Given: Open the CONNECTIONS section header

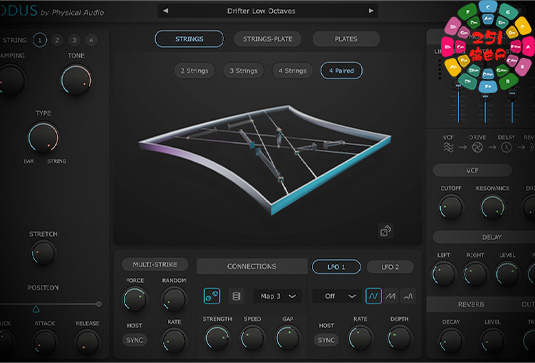Looking at the screenshot, I should click(252, 266).
